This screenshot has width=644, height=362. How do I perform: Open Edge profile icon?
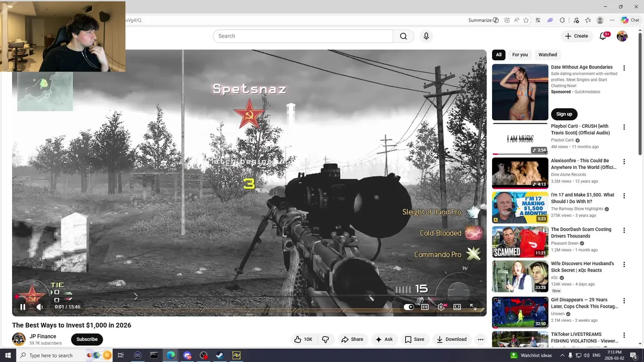tap(600, 20)
